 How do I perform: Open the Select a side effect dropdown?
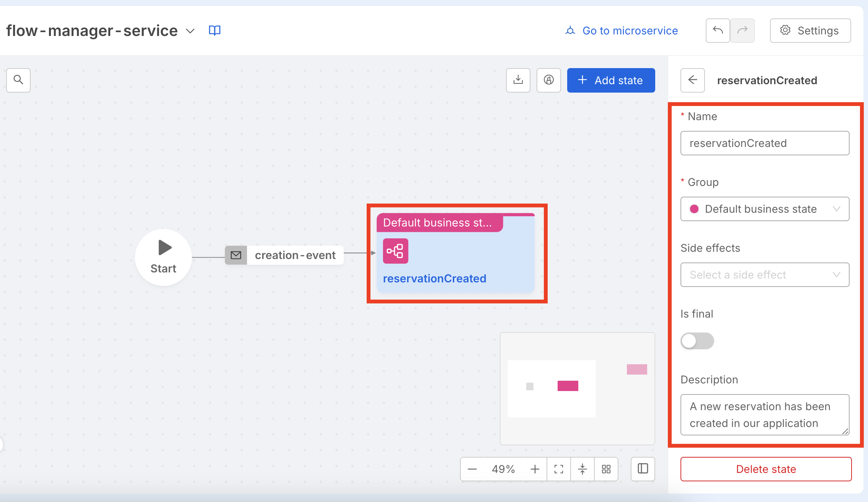pyautogui.click(x=765, y=275)
